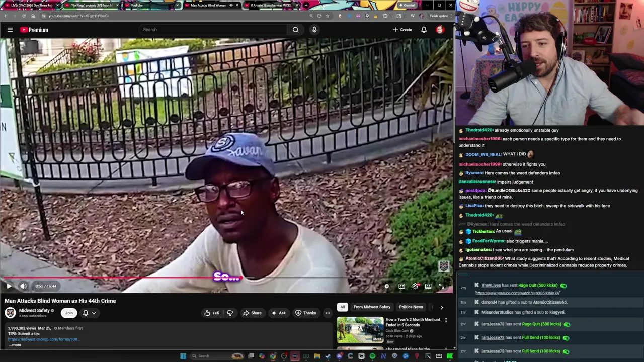This screenshot has height=362, width=644.
Task: Click into the YouTube search field
Action: pos(214,30)
